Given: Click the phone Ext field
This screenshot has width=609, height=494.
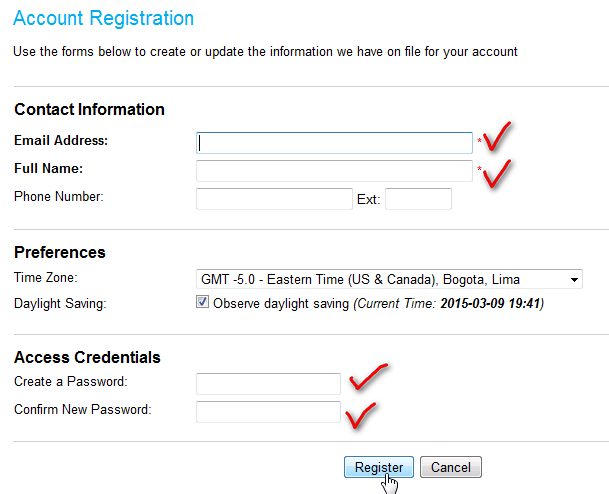Looking at the screenshot, I should [418, 199].
